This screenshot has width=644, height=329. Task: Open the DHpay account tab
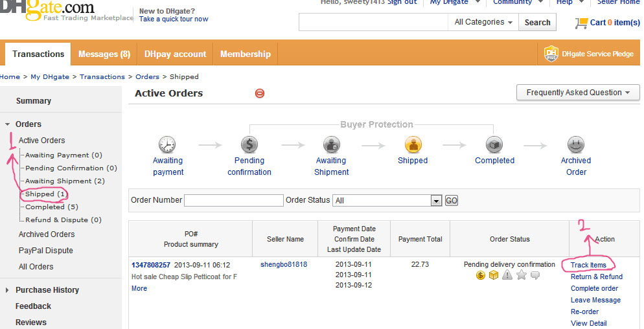[x=175, y=54]
